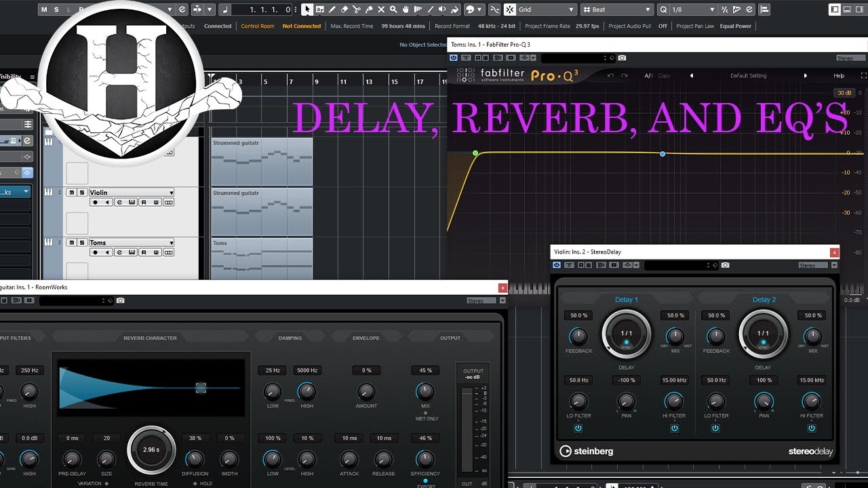Screen dimensions: 868x488
Task: Toggle Delay 1 LO FILTER power button
Action: [578, 428]
